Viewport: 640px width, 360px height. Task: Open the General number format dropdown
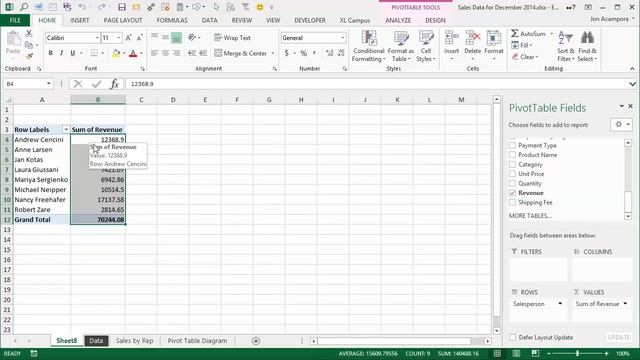[342, 38]
